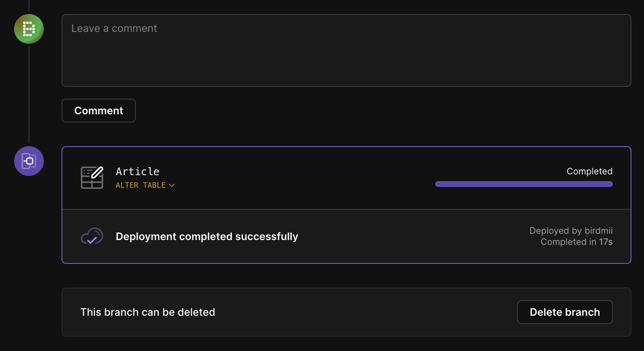Click This branch can be deleted text
This screenshot has height=351, width=644.
148,312
